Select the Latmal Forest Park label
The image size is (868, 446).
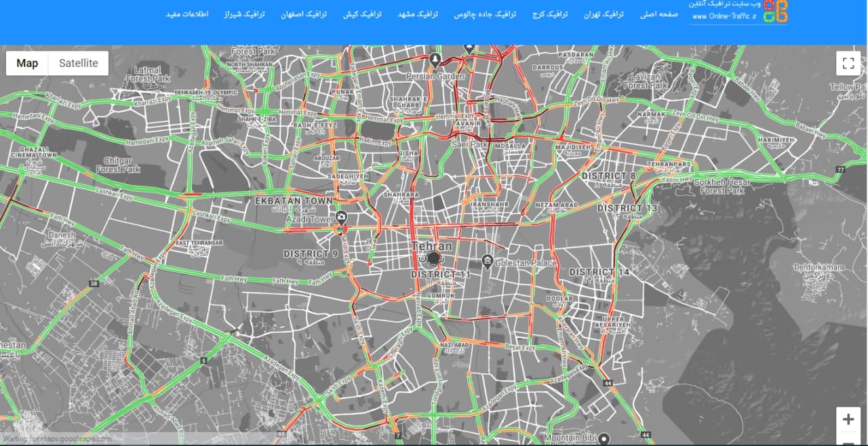click(x=149, y=74)
